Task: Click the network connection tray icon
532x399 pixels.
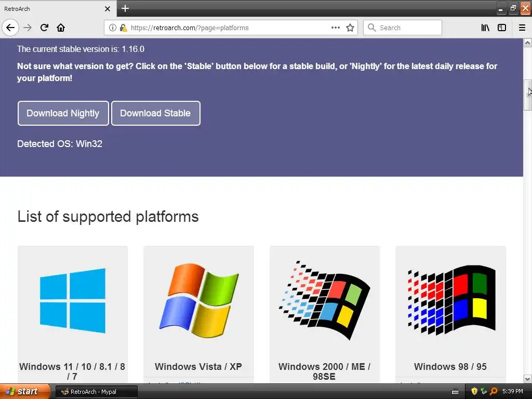Action: point(484,391)
